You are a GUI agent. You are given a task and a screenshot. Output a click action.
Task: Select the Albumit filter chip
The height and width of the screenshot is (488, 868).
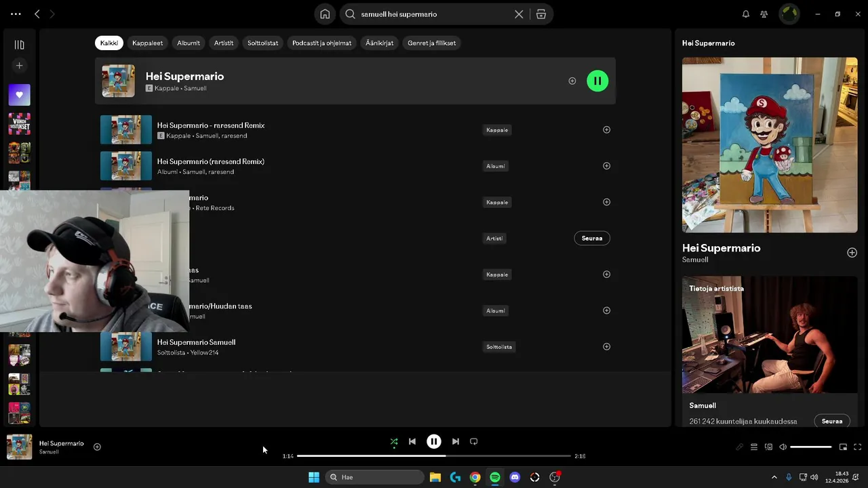coord(189,43)
